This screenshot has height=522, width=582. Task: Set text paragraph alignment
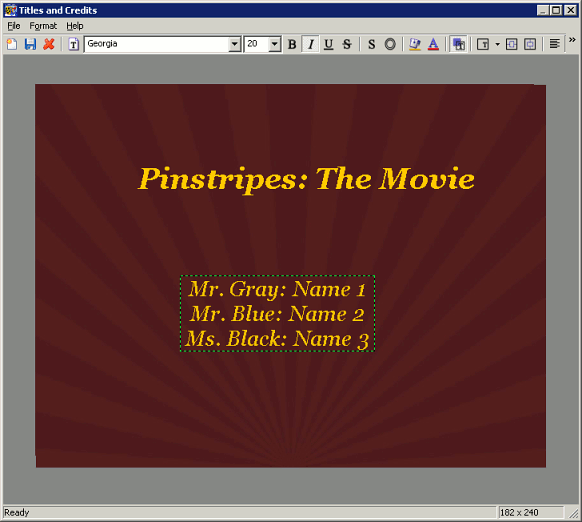[555, 44]
